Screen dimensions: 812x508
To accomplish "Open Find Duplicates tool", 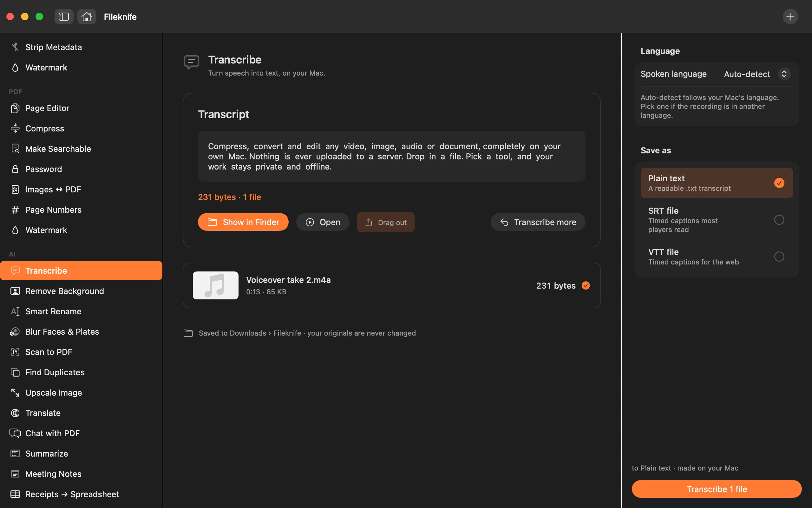I will click(81, 372).
